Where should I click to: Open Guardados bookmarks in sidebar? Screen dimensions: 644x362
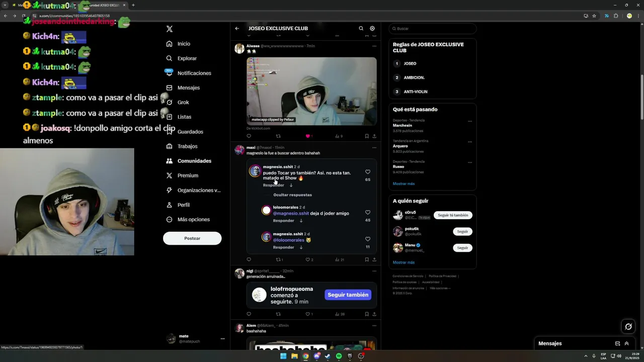click(184, 132)
